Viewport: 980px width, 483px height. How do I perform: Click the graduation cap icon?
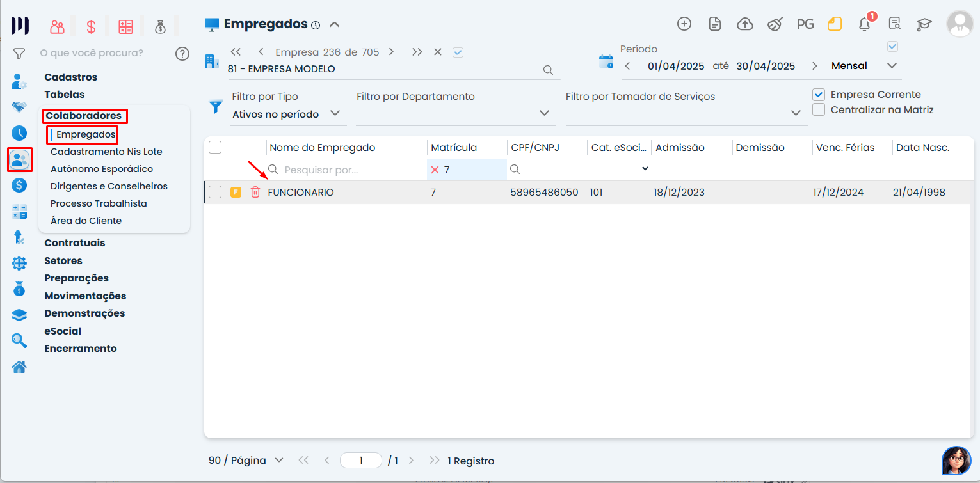(x=924, y=24)
